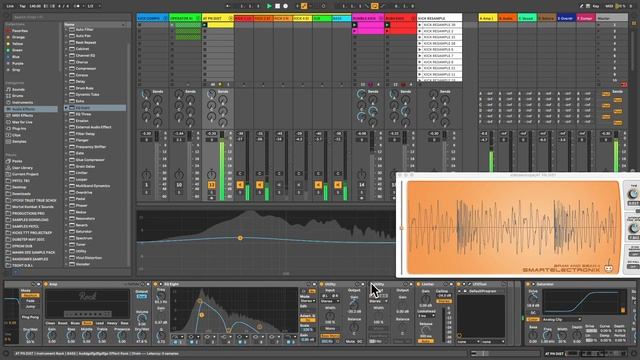Select the blue KICK COMPR track header
This screenshot has height=360, width=640.
coord(152,18)
